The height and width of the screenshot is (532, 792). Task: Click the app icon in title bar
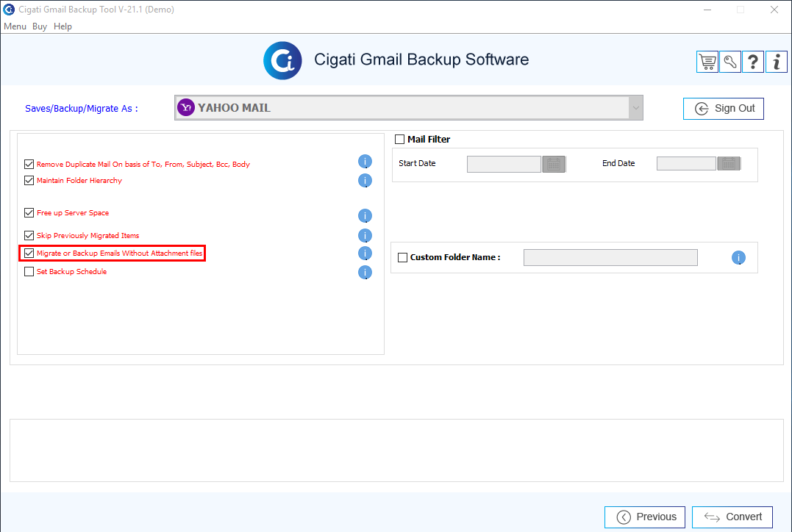pos(9,10)
